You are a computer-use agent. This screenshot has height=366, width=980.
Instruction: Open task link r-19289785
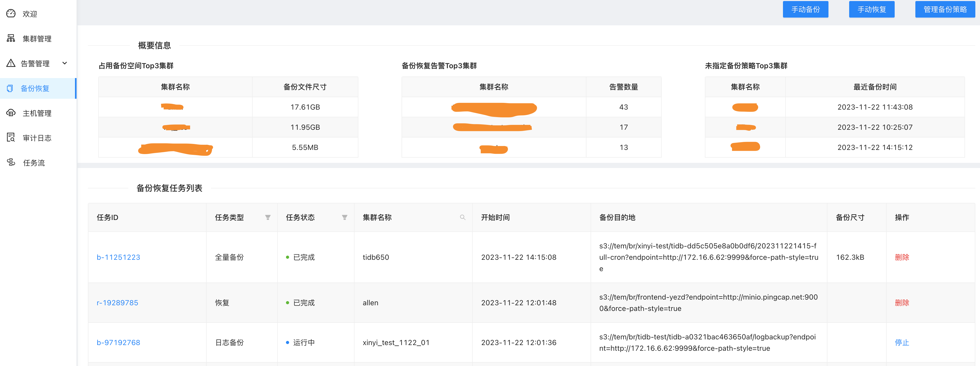click(x=117, y=303)
